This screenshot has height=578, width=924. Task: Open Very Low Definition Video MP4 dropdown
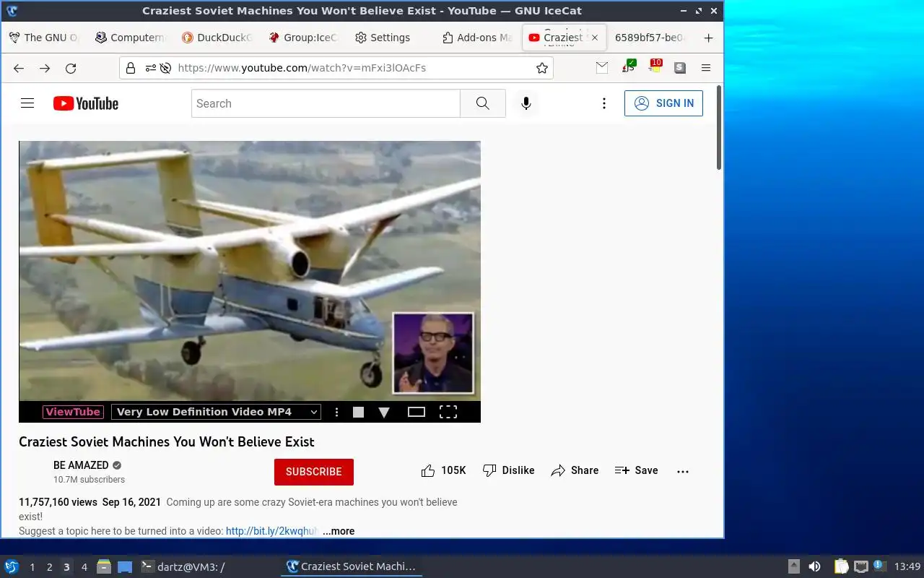[x=216, y=412]
